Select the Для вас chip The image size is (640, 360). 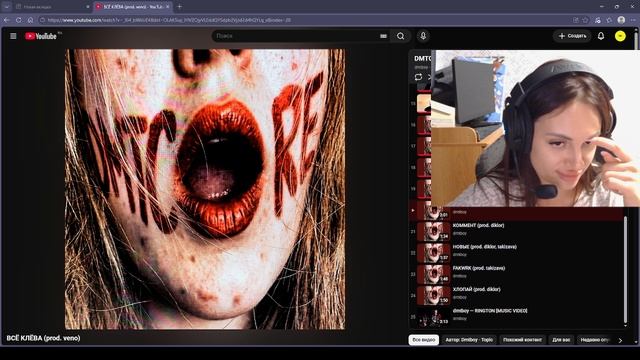(x=561, y=340)
